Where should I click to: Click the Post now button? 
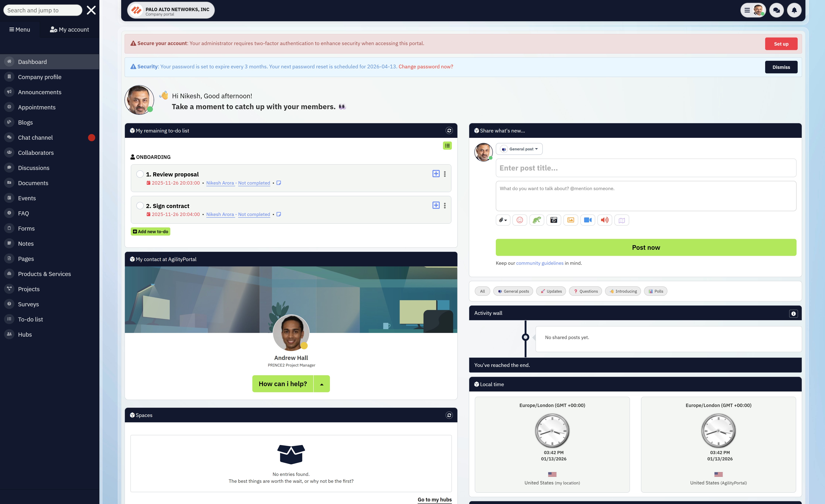coord(645,247)
